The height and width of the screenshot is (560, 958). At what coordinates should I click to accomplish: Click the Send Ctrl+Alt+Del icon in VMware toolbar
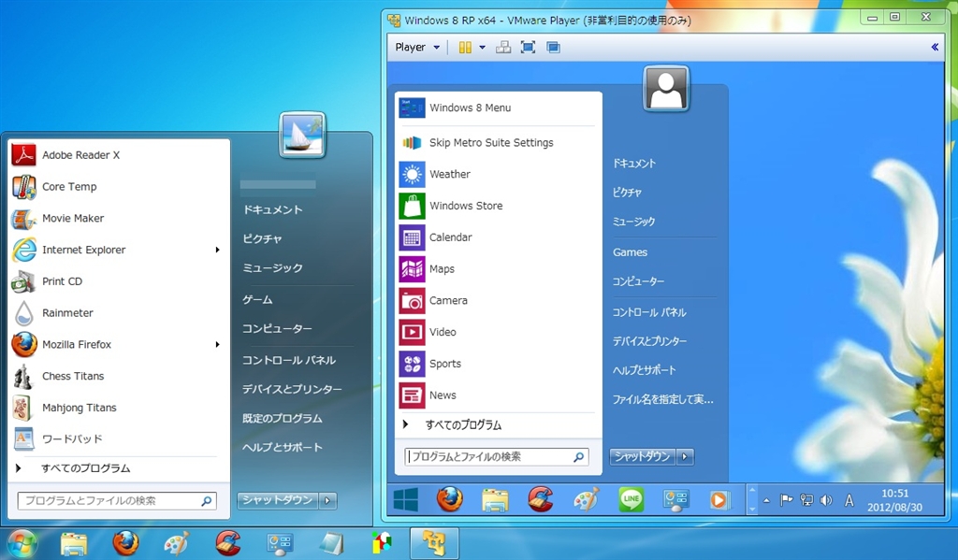[503, 47]
